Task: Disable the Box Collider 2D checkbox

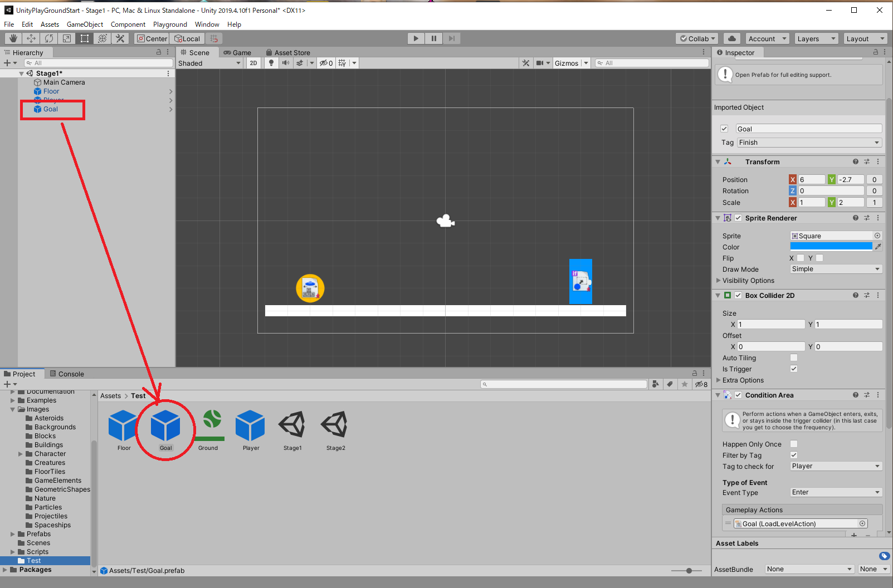Action: 738,295
